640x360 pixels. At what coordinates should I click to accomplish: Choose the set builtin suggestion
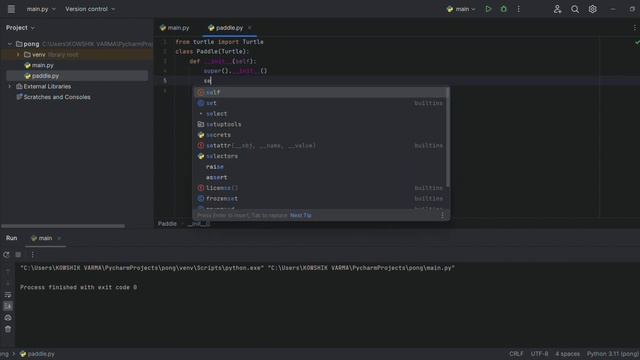[321, 103]
